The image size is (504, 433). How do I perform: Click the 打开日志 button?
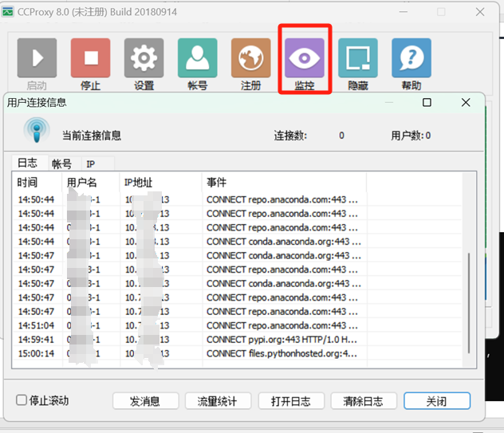(291, 401)
